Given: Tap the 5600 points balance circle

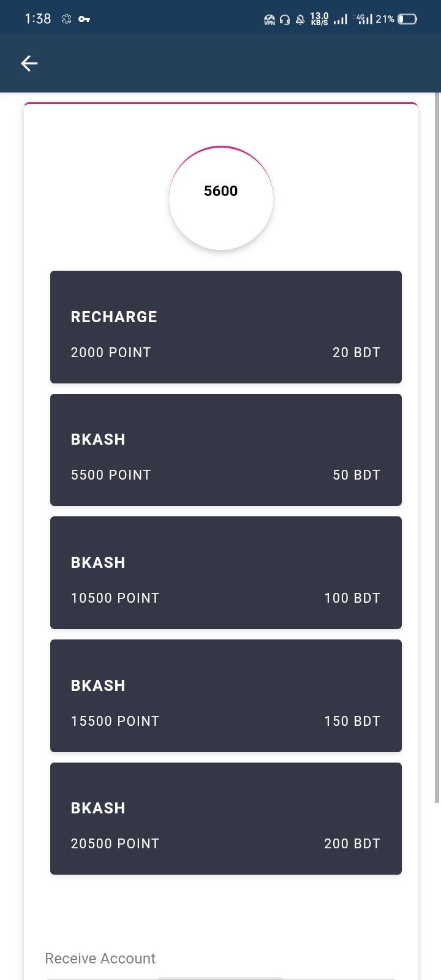Looking at the screenshot, I should click(x=221, y=198).
